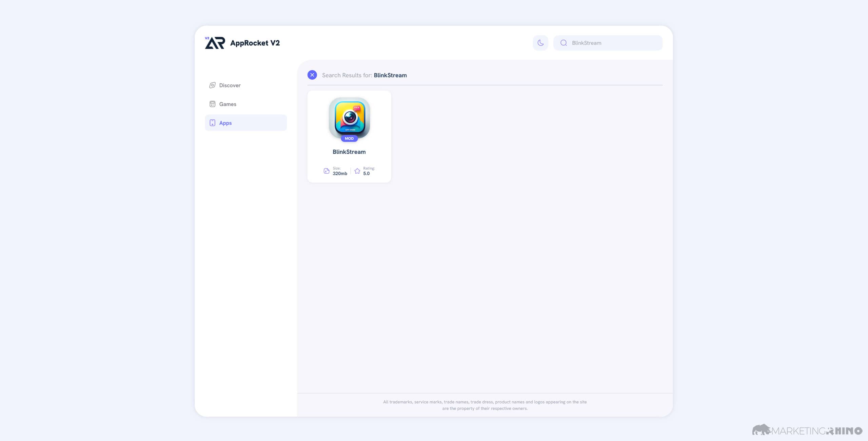The width and height of the screenshot is (868, 441).
Task: Select the star rating icon on the BlinkStream card
Action: point(357,171)
